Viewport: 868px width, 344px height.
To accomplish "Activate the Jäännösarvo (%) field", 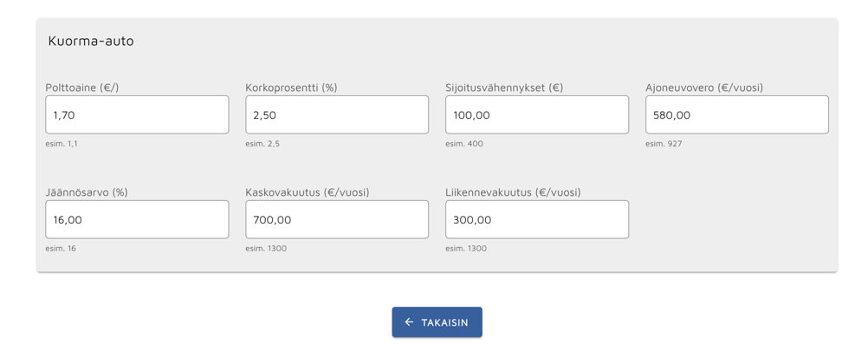I will (x=137, y=219).
